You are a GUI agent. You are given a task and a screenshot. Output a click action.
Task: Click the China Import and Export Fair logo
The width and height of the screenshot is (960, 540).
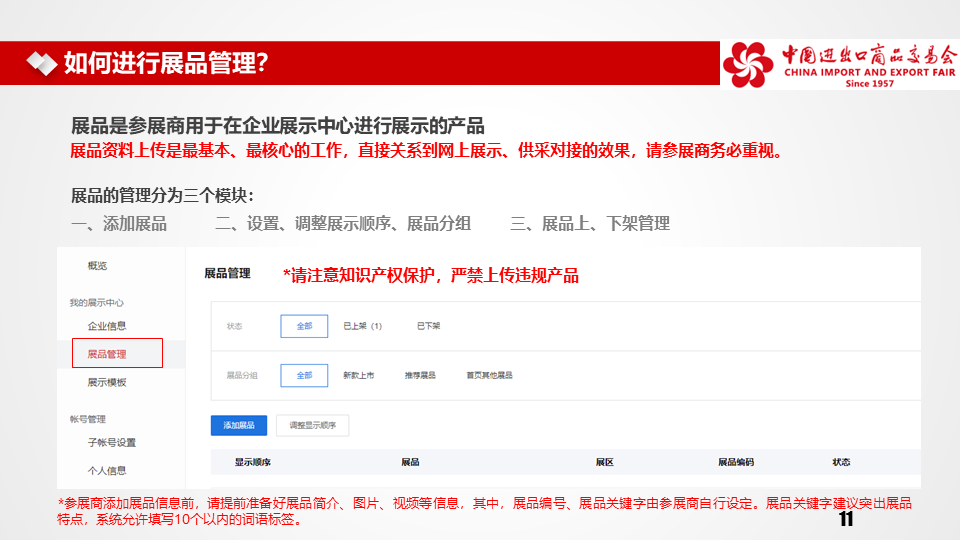pos(839,64)
